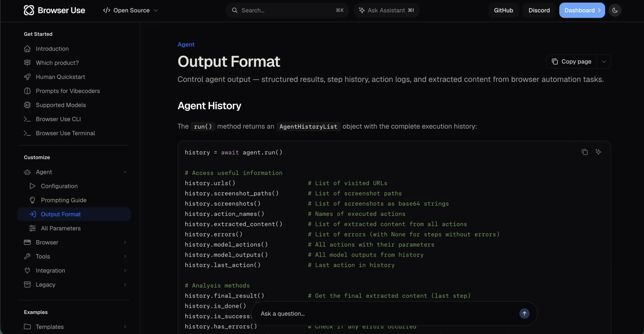Click the Prompts for Vibecoders icon
This screenshot has width=644, height=334.
pyautogui.click(x=28, y=91)
